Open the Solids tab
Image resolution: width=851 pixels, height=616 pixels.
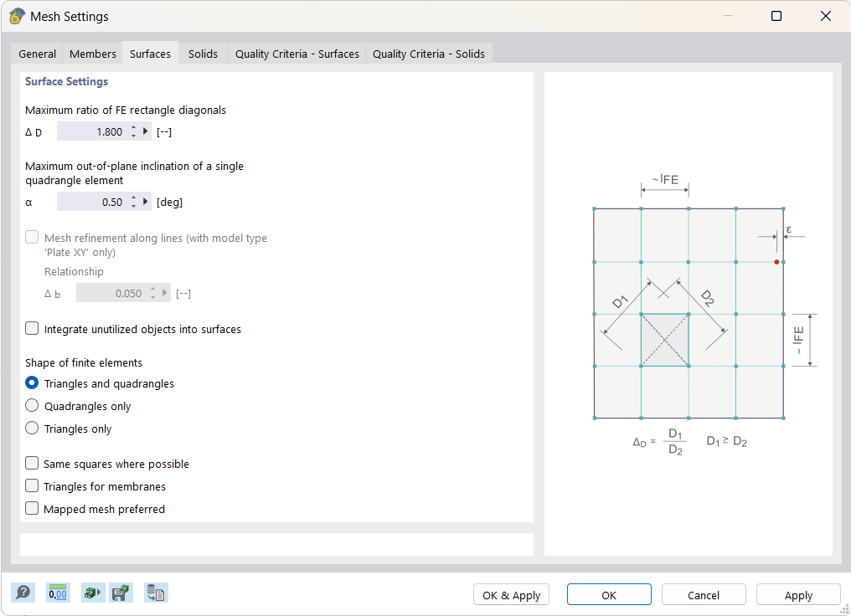[x=203, y=53]
